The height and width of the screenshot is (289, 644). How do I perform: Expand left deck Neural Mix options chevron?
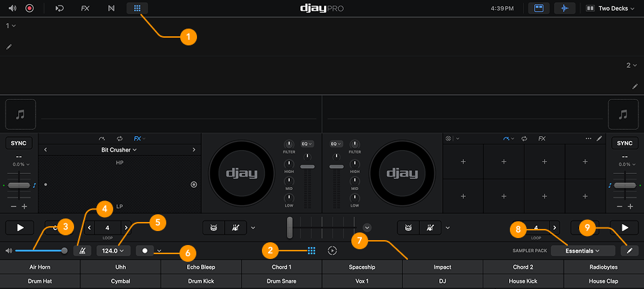[x=253, y=228]
